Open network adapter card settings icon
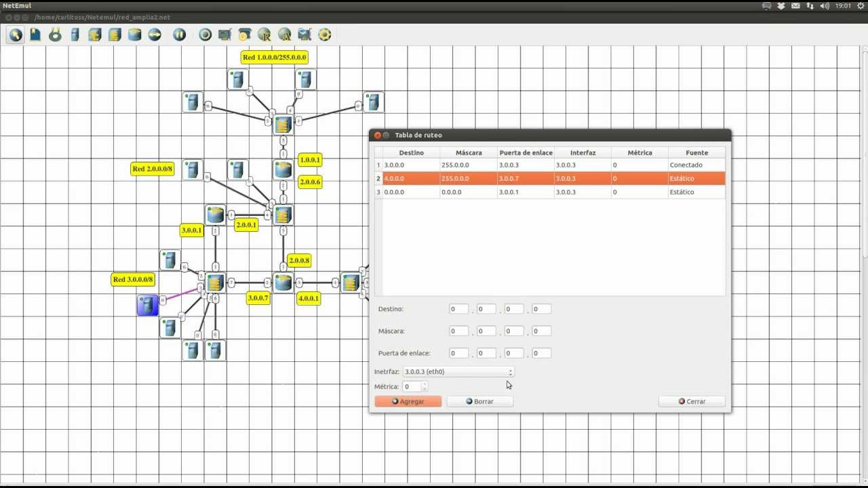 224,35
